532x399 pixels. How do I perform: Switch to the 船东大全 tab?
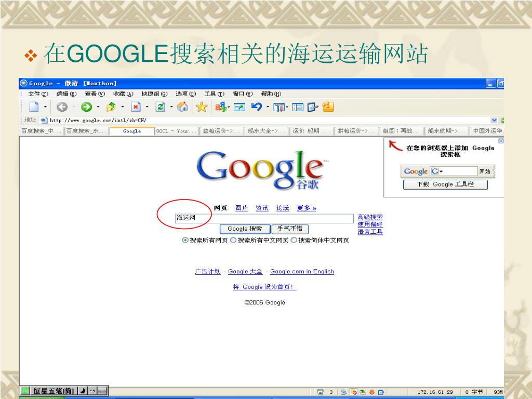[267, 131]
